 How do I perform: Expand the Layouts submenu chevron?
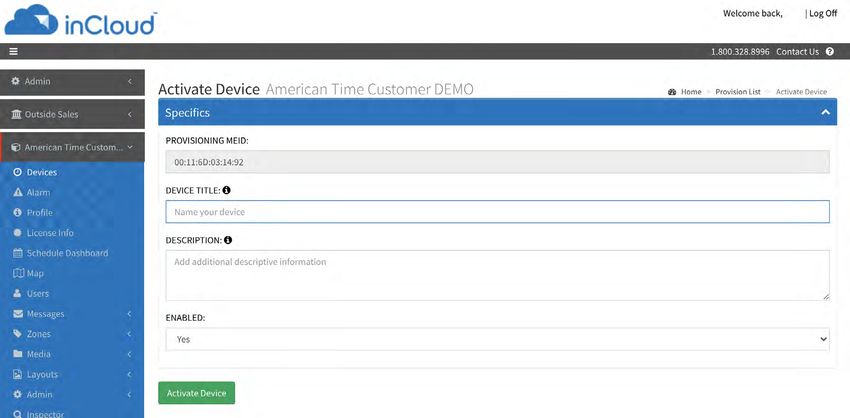pos(130,375)
